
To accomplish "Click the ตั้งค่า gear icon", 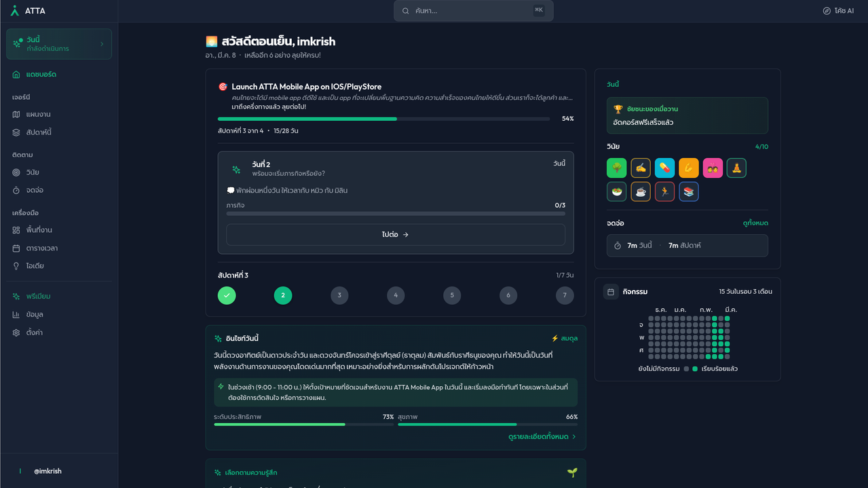I will click(16, 333).
